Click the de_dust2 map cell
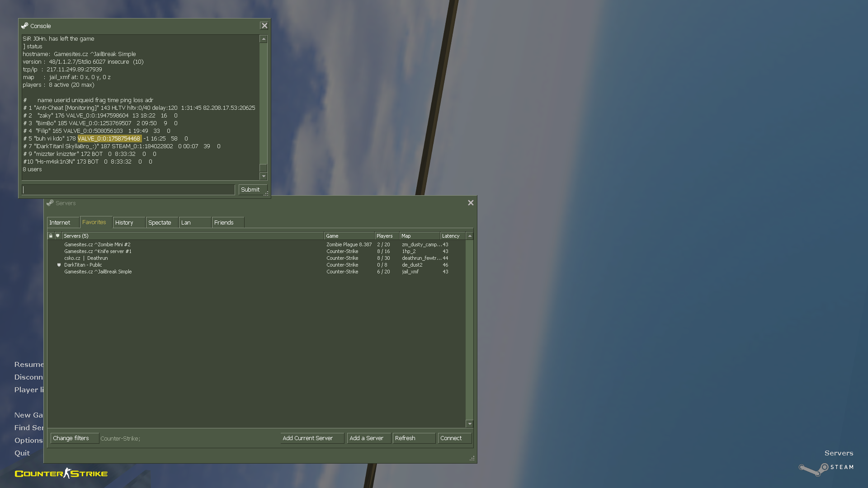The height and width of the screenshot is (488, 868). point(412,265)
